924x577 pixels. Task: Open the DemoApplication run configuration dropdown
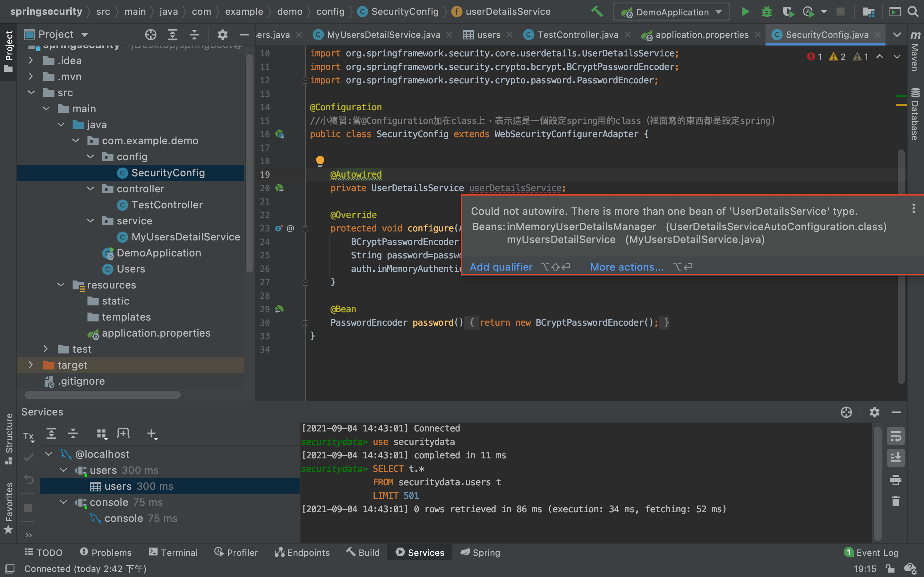672,12
